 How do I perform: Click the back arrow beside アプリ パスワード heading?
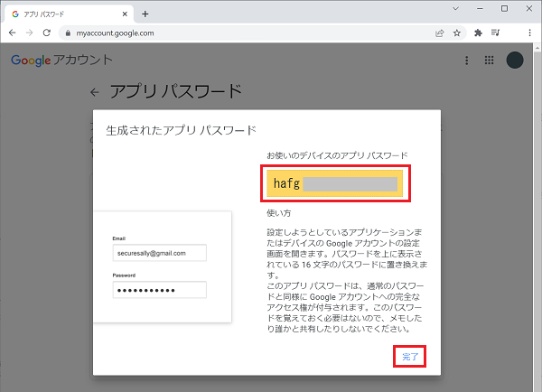[x=94, y=92]
